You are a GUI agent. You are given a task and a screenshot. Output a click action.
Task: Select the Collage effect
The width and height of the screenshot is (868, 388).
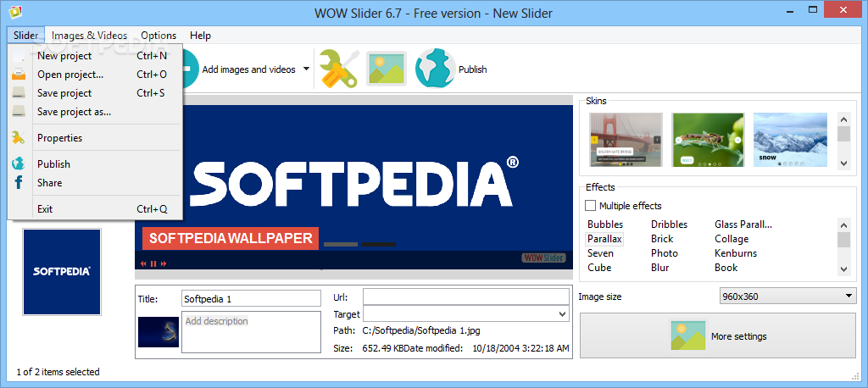[x=732, y=239]
